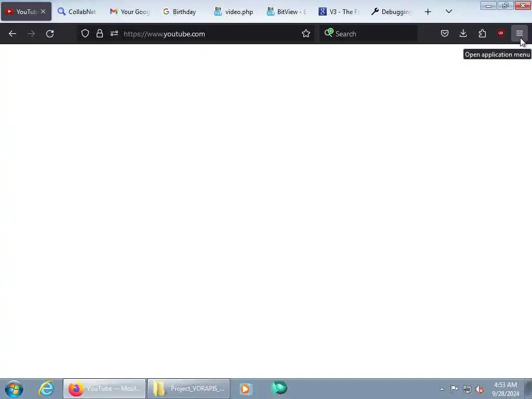Open the Extensions puzzle icon

(482, 33)
